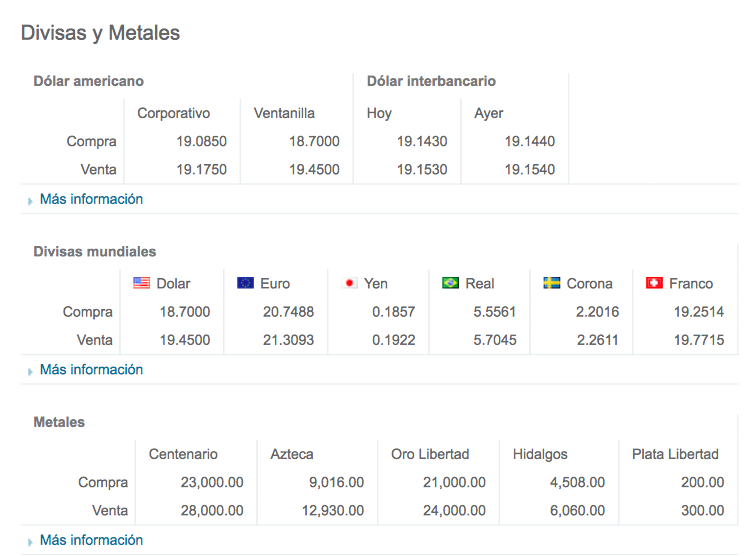Click the European Union flag icon
Image resolution: width=750 pixels, height=556 pixels.
(245, 283)
